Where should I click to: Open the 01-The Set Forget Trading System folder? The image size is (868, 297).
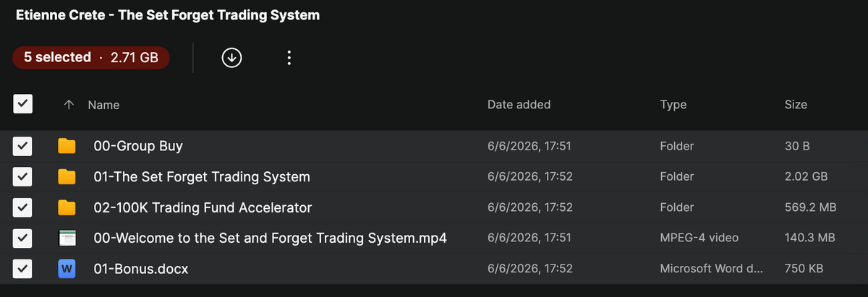(x=202, y=177)
